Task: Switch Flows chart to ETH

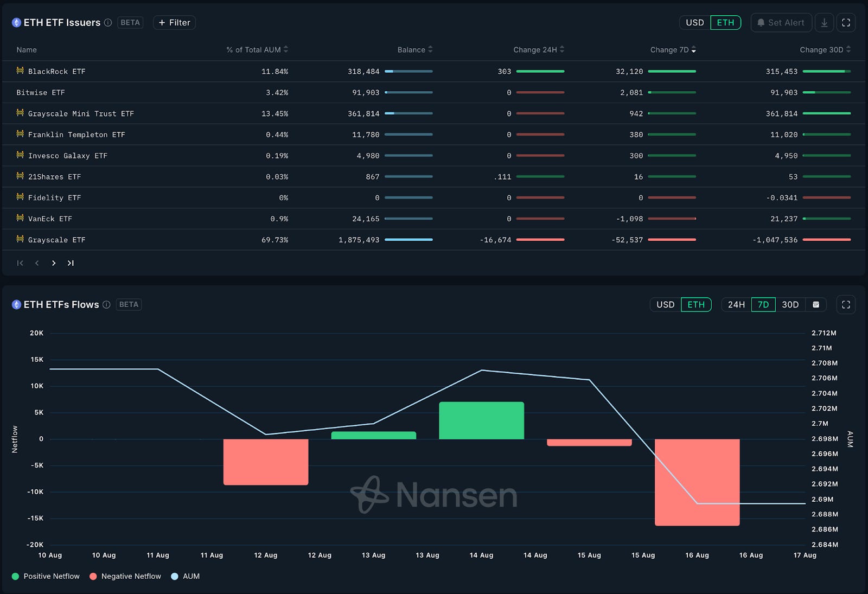Action: pyautogui.click(x=696, y=305)
